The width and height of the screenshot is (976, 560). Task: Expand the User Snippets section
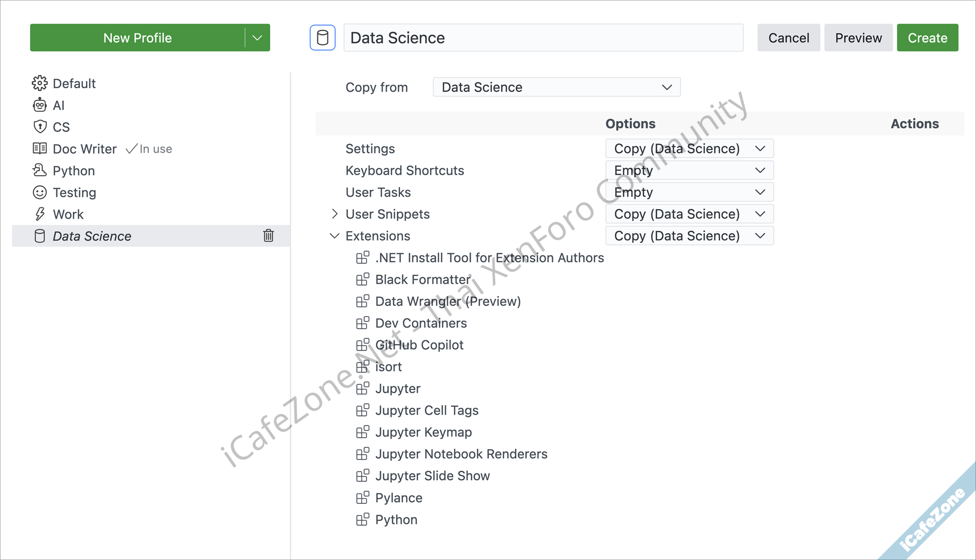(335, 214)
